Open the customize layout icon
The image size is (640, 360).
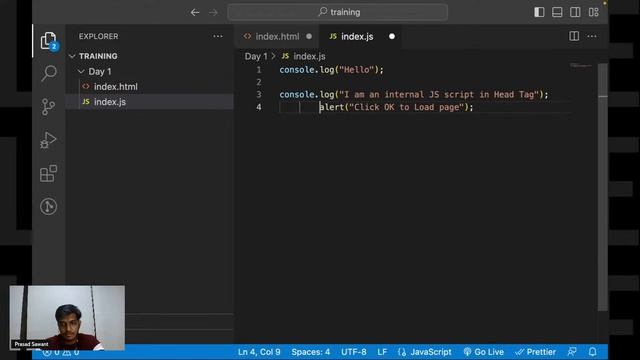tap(593, 12)
